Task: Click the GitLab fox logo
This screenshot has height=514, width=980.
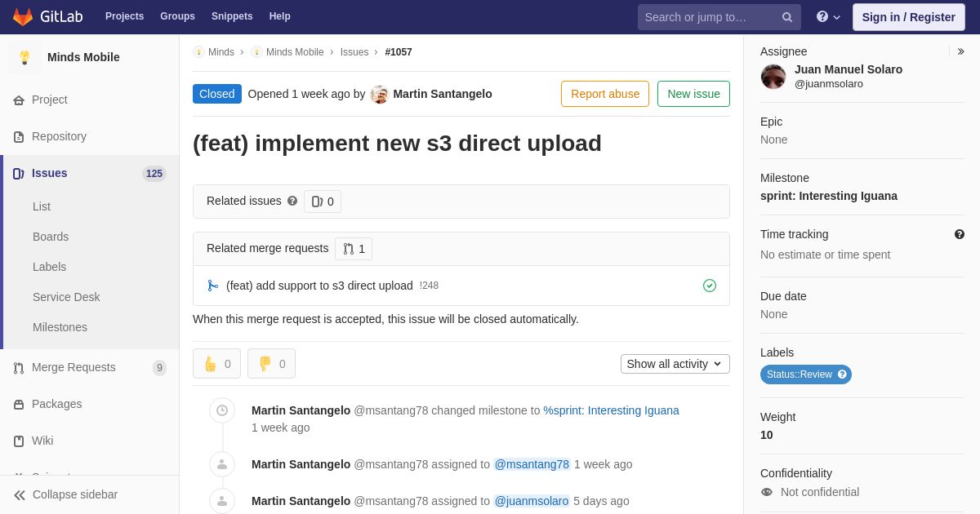Action: (x=23, y=16)
